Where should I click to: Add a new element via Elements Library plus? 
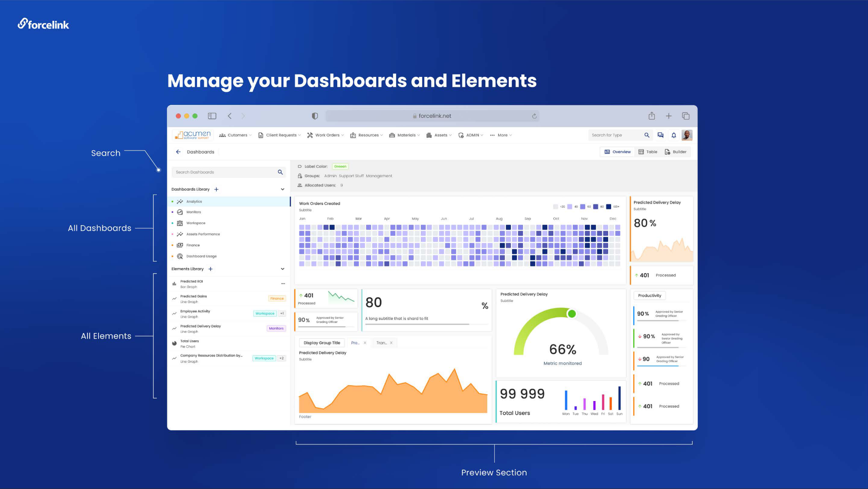pyautogui.click(x=211, y=269)
